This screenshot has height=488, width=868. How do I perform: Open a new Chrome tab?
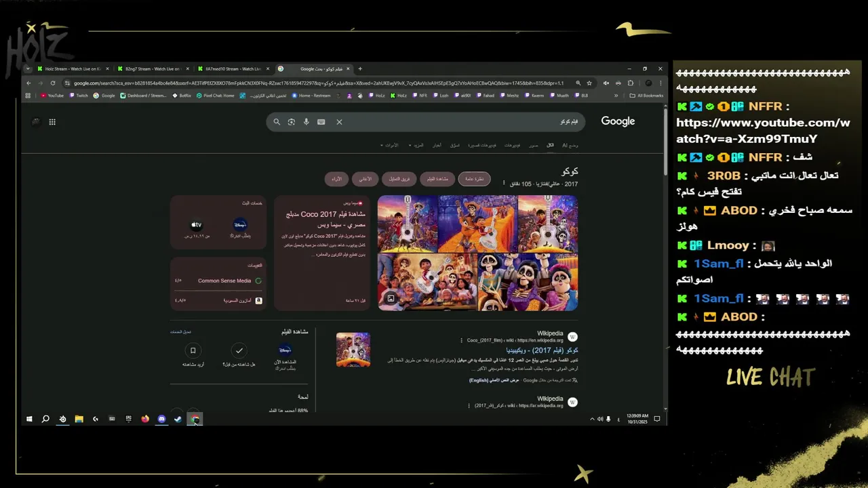pyautogui.click(x=360, y=68)
